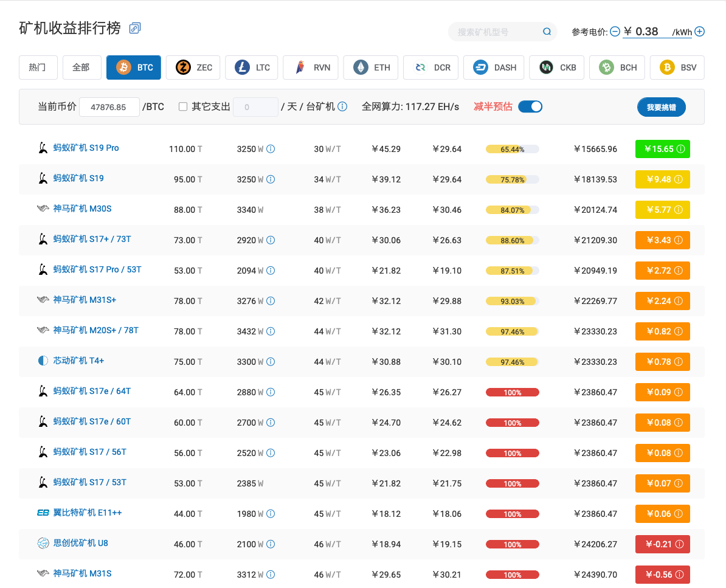
Task: Open the 蚂蚁矿机 S19 Pro link
Action: pos(86,148)
